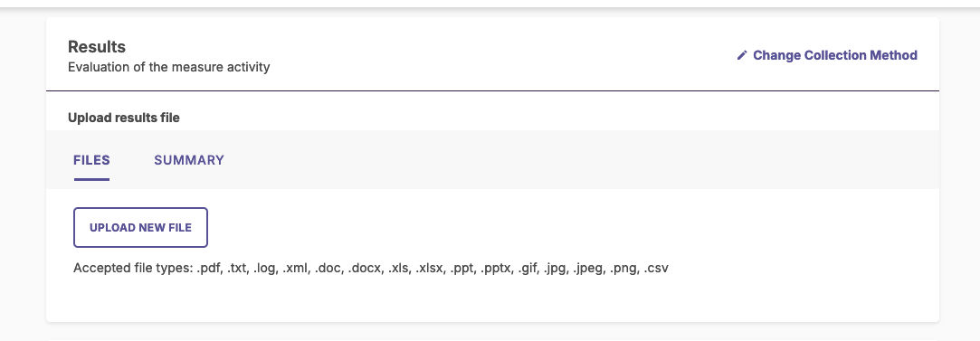
Task: Click the active underline beneath FILES tab
Action: point(92,180)
